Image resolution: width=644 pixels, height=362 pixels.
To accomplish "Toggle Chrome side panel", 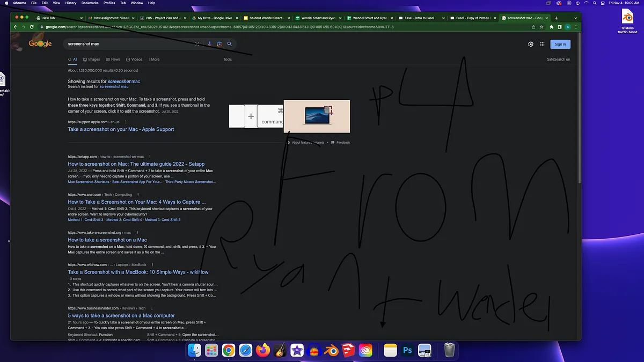I will coord(559,27).
